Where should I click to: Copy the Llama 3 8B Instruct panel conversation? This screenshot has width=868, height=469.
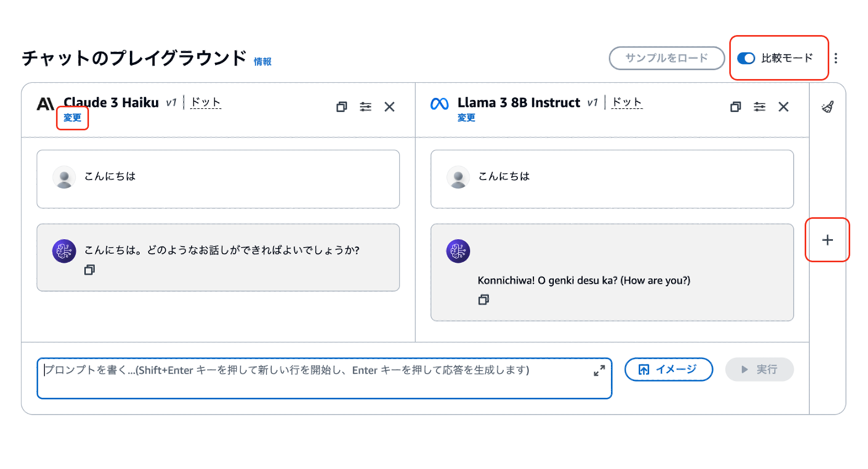pos(736,107)
